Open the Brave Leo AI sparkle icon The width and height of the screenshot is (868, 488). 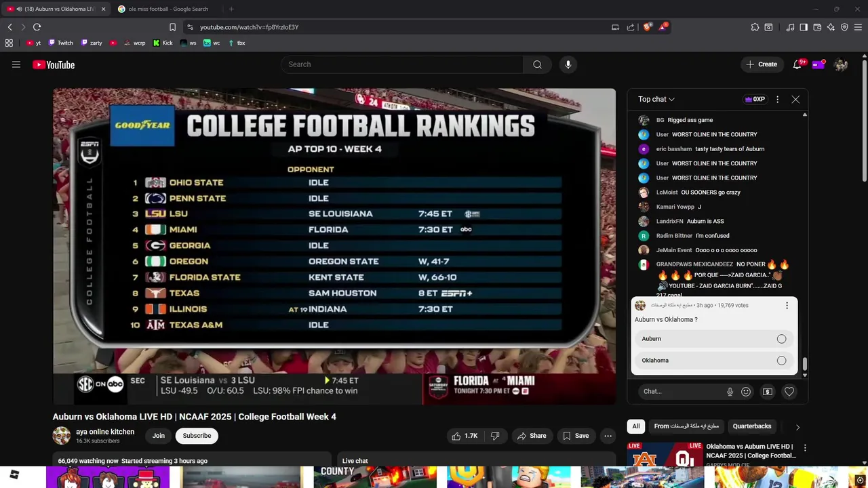[831, 27]
